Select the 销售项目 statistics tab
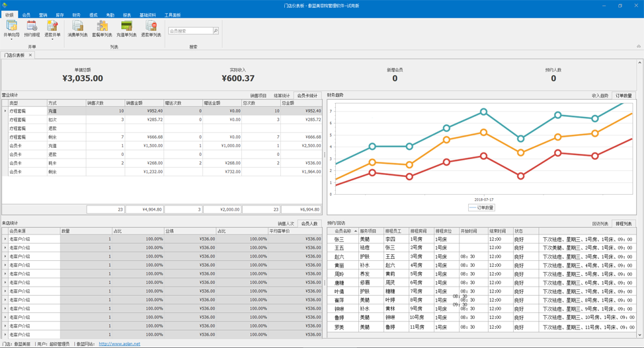644x348 pixels. tap(258, 96)
